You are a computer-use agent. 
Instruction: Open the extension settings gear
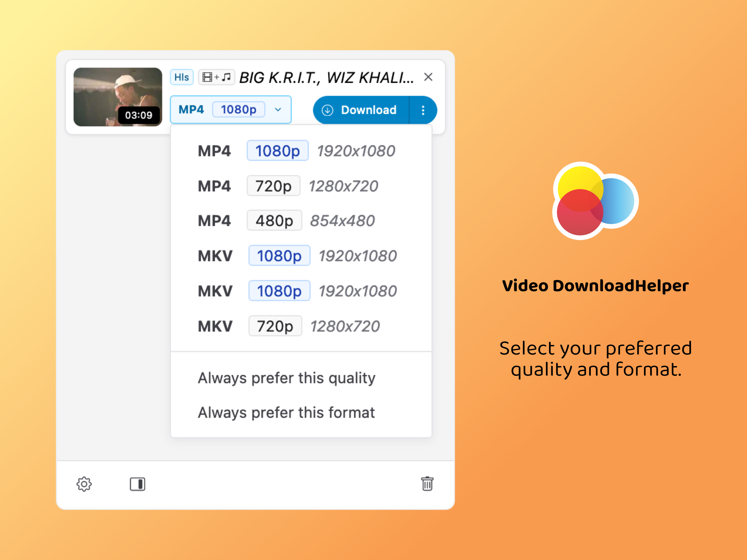pos(84,484)
